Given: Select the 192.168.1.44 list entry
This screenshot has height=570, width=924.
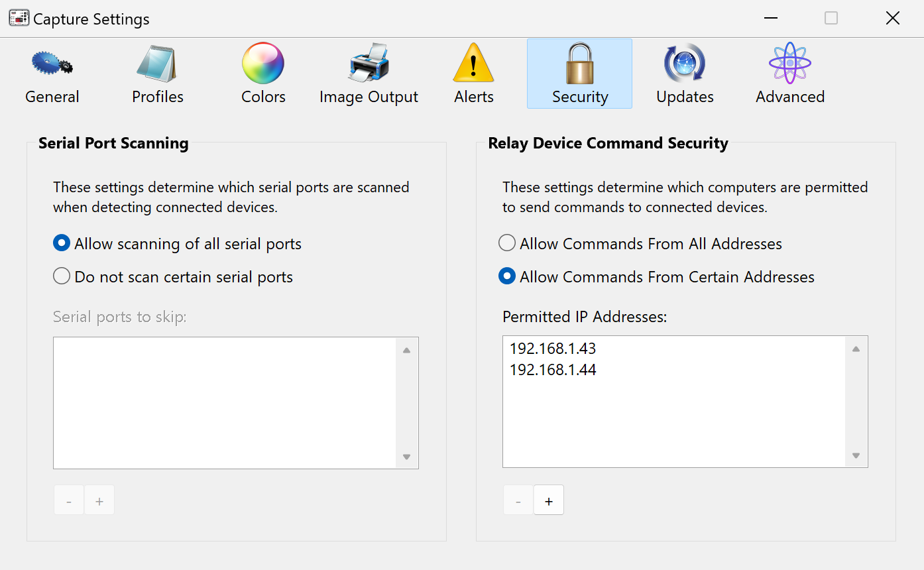Looking at the screenshot, I should pos(553,370).
